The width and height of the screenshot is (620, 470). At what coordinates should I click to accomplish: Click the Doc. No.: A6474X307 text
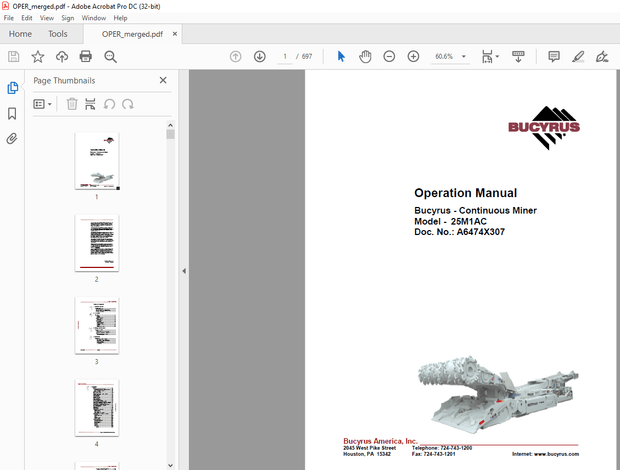459,232
